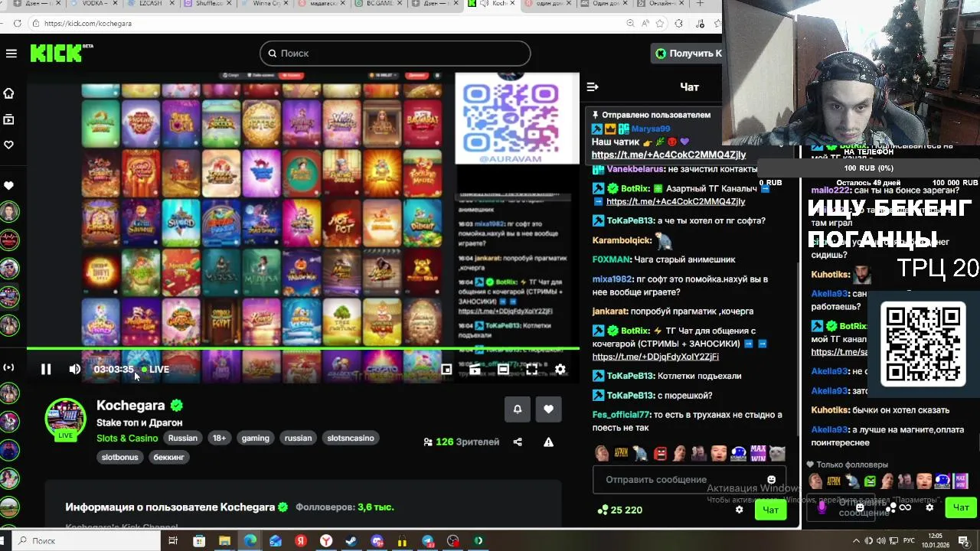Collapse the chat panel with the arrow icon

(x=593, y=87)
